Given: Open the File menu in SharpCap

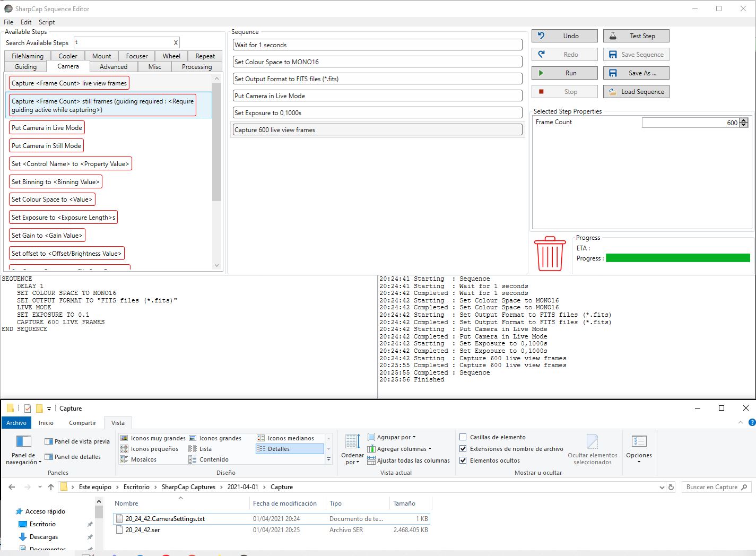Looking at the screenshot, I should [x=8, y=22].
